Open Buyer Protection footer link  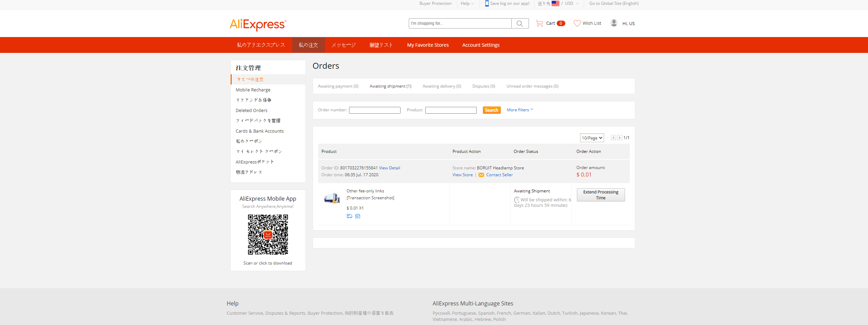(x=325, y=313)
